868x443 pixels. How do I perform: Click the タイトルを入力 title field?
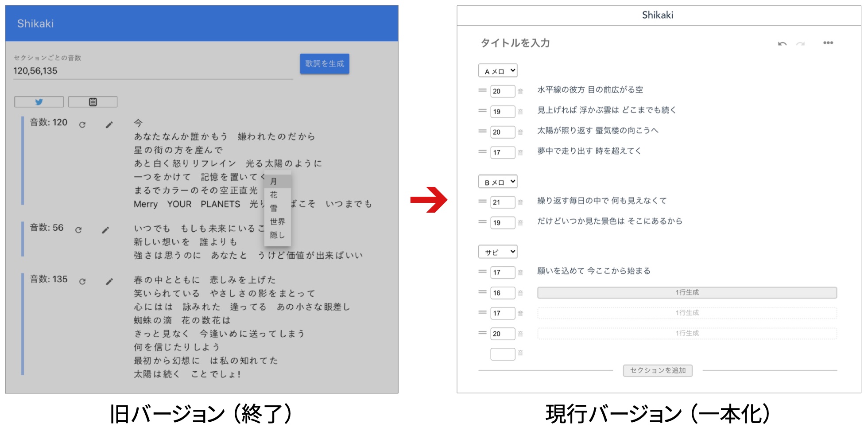coord(515,43)
